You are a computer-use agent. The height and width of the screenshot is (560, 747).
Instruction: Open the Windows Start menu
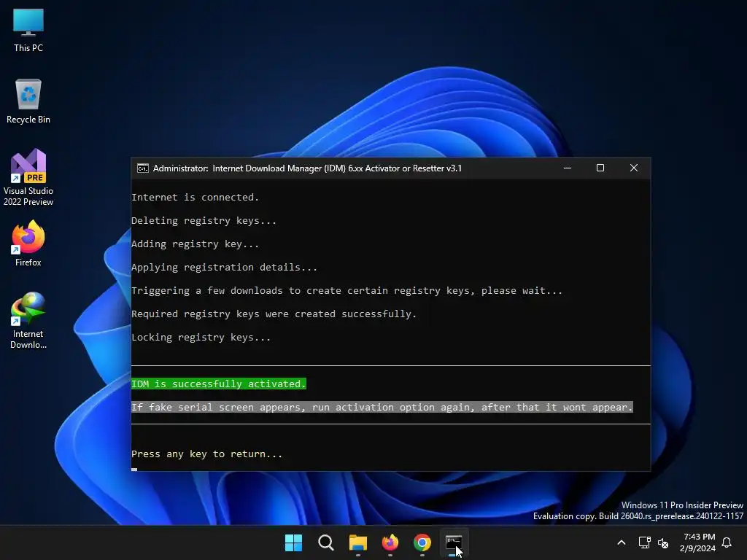[x=293, y=542]
